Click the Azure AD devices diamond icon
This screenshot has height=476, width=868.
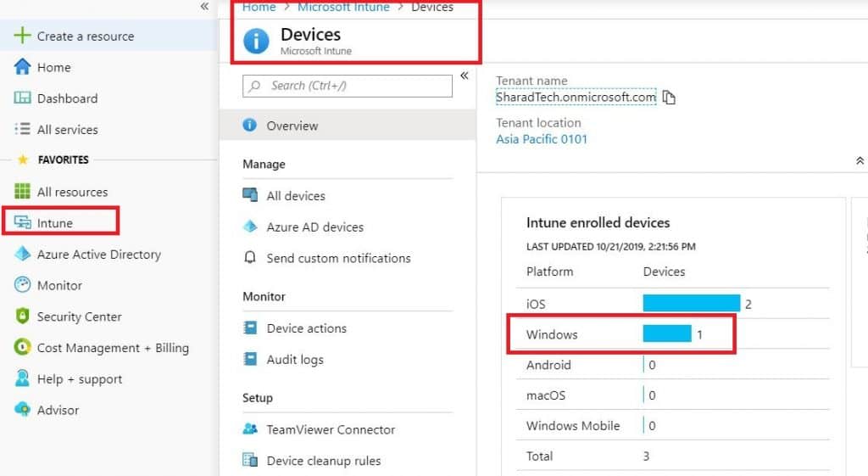pyautogui.click(x=250, y=226)
